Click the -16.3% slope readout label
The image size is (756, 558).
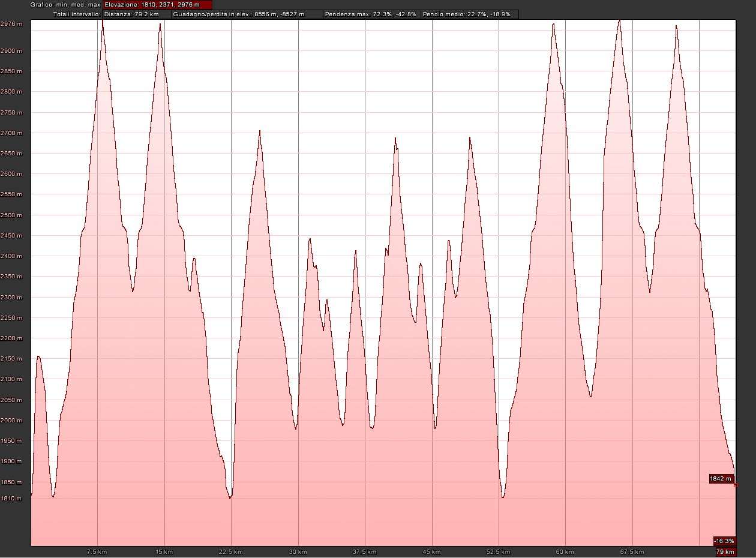(724, 541)
